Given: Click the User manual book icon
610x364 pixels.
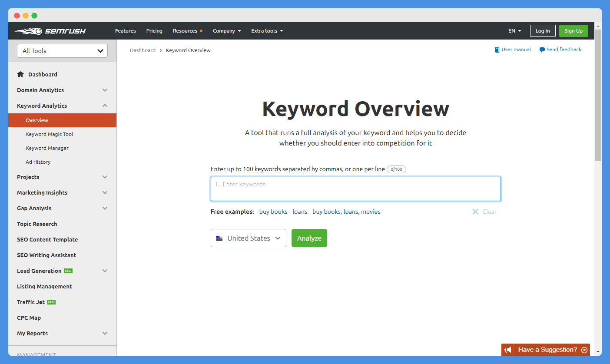Looking at the screenshot, I should click(497, 50).
